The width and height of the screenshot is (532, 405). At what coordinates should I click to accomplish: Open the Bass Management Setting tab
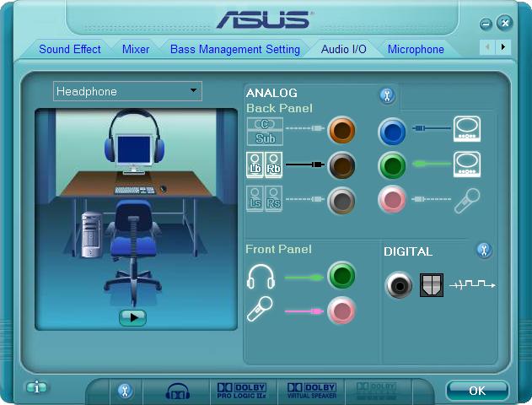click(x=234, y=49)
